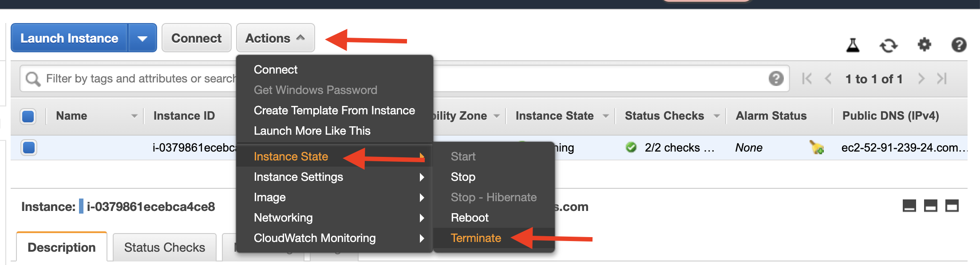Screen dimensions: 980x265
Task: Focus the filter by tags search field
Action: pos(404,78)
